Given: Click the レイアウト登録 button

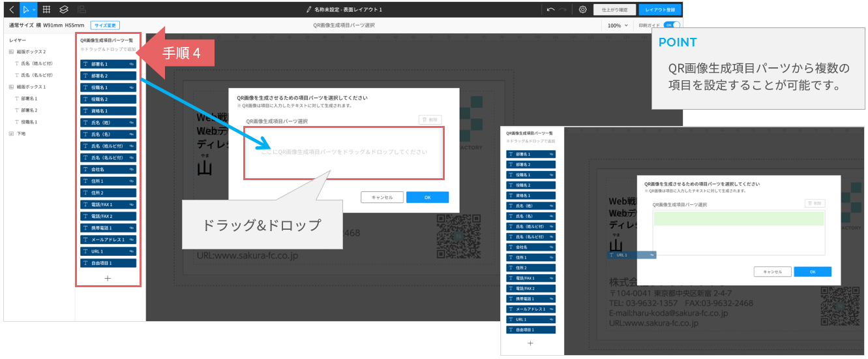Looking at the screenshot, I should [660, 10].
